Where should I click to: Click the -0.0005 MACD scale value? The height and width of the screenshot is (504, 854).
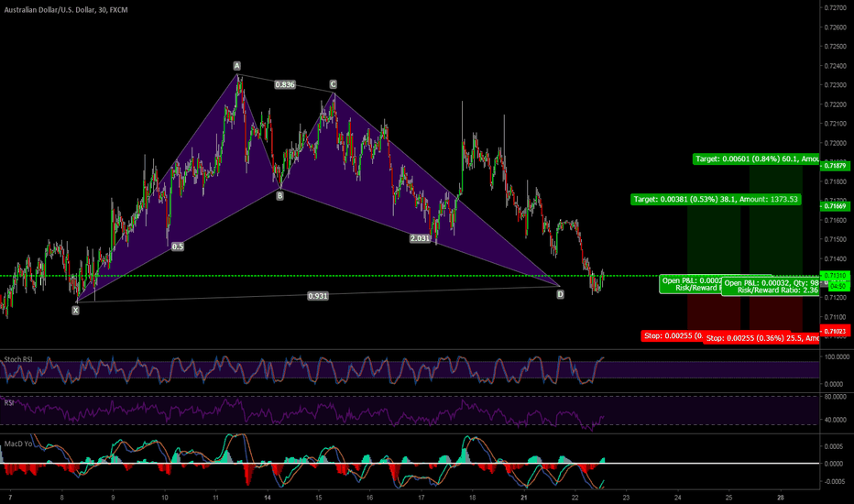(x=833, y=481)
